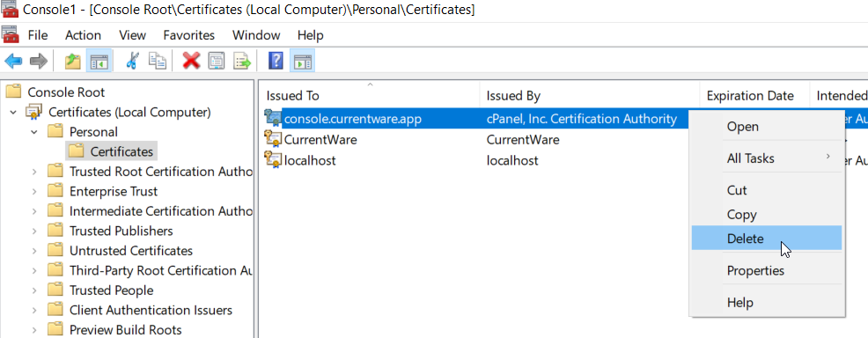This screenshot has height=338, width=868.
Task: Toggle Show/Hide Action Pane toolbar icon
Action: coord(302,61)
